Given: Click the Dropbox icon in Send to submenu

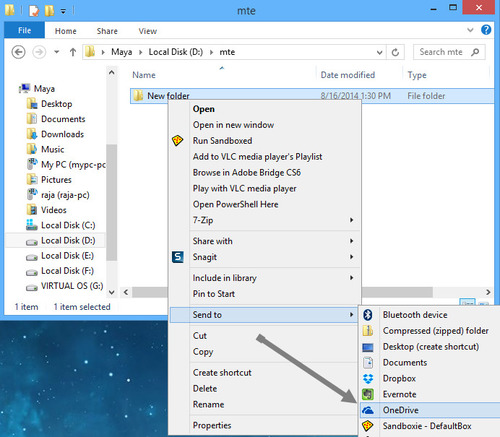Looking at the screenshot, I should [x=368, y=379].
